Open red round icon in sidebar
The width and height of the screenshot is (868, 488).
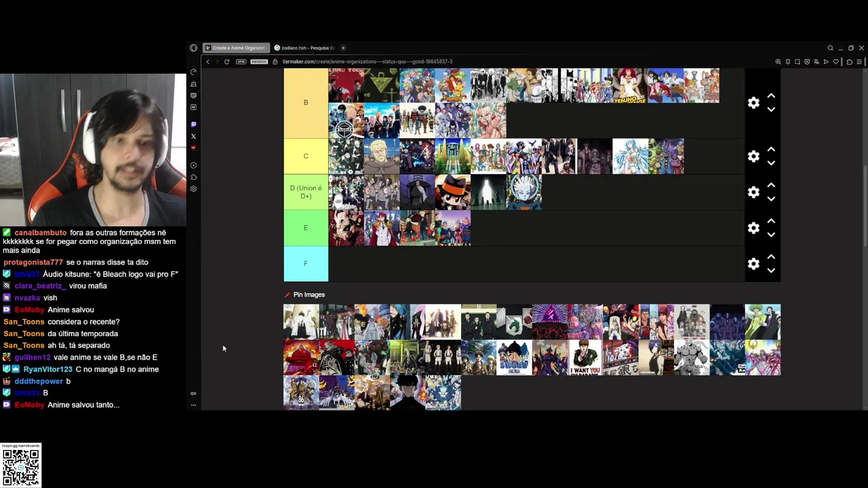click(193, 148)
